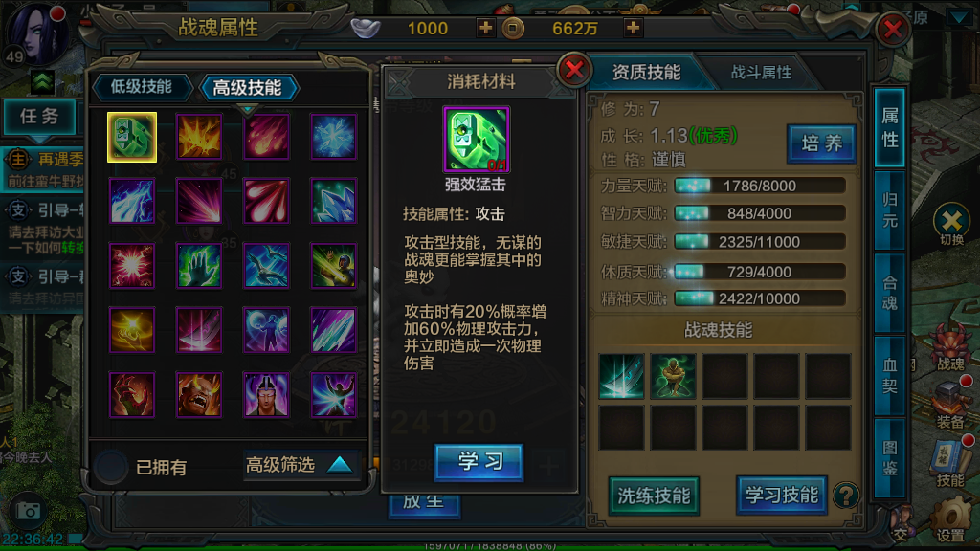Expand the 高级筛选 filter dropdown

[301, 466]
